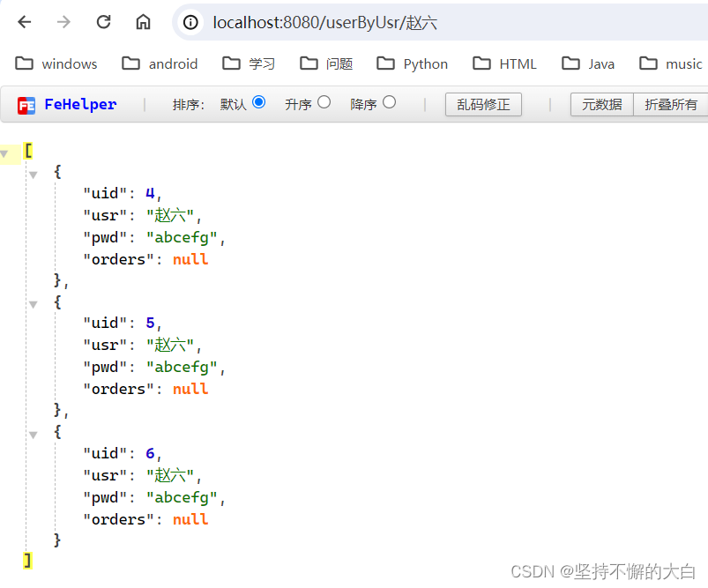Click the usr value in the uid 4 object

pyautogui.click(x=170, y=215)
